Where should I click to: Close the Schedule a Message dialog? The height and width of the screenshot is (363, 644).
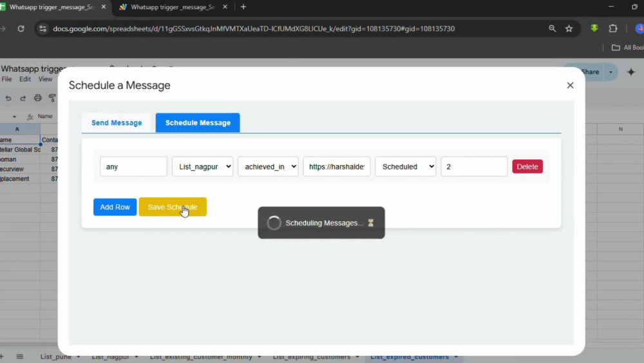[x=570, y=85]
